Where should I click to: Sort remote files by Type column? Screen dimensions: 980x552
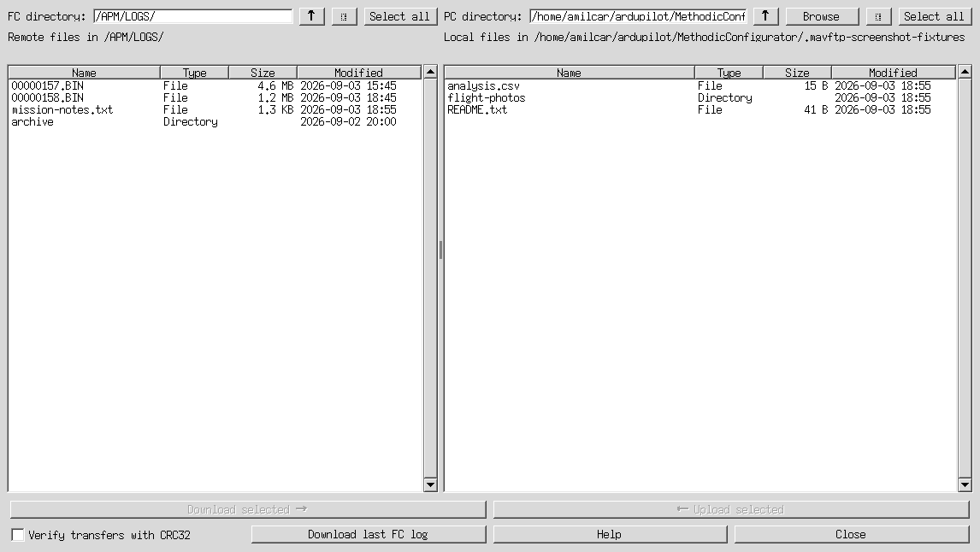pos(194,73)
